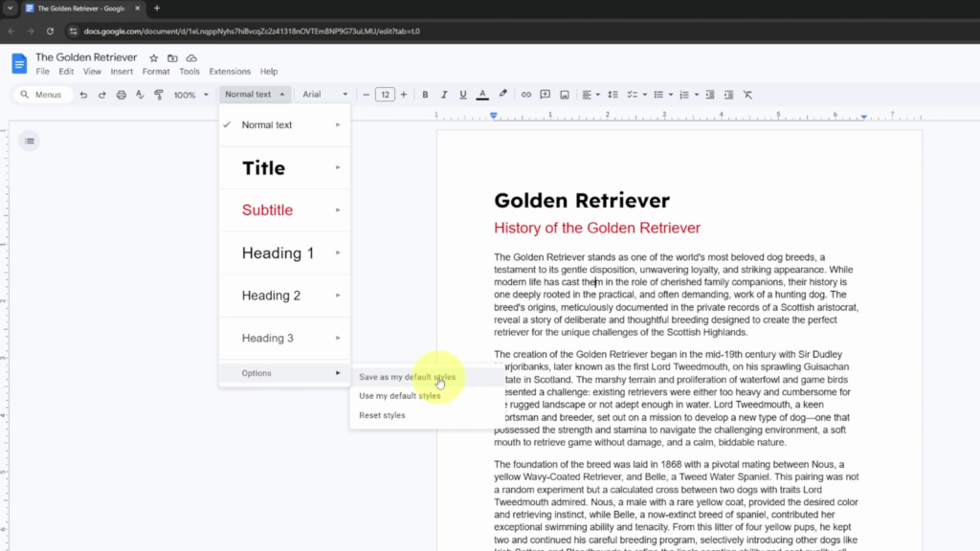The width and height of the screenshot is (980, 551).
Task: Insert an image
Action: pos(565,94)
